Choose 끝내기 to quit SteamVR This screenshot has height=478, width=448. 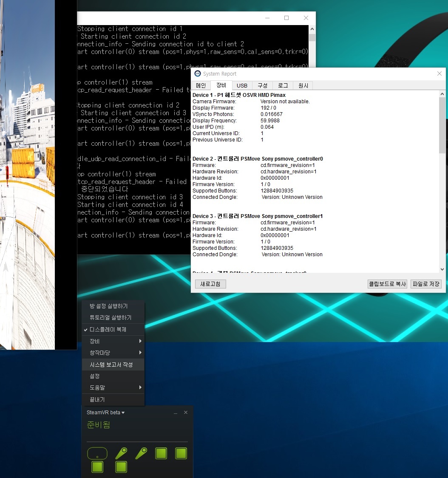point(113,400)
